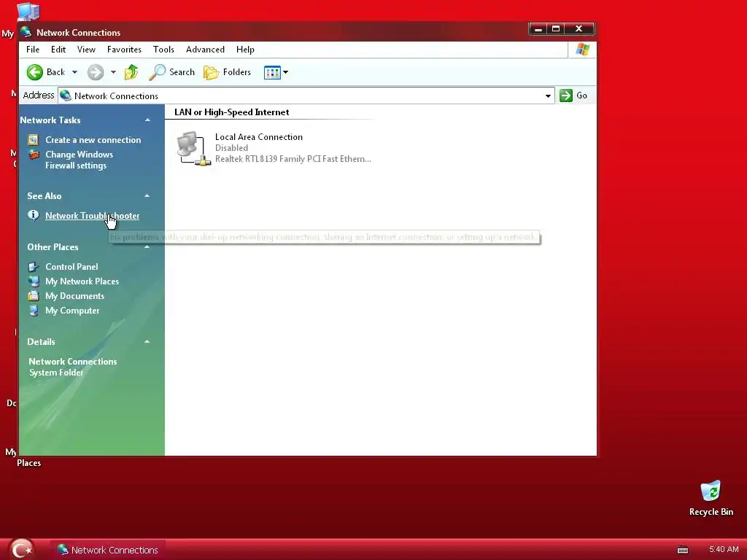Click the keyboard icon in system tray
Viewport: 747px width, 560px height.
click(683, 550)
